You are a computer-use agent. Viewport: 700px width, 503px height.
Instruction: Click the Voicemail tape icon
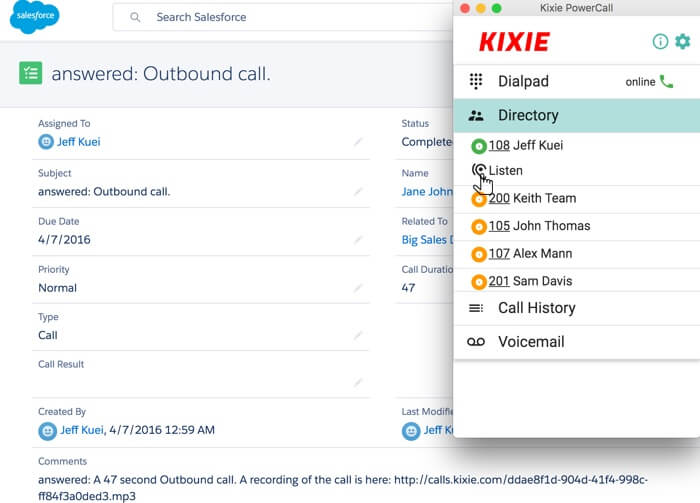coord(476,342)
